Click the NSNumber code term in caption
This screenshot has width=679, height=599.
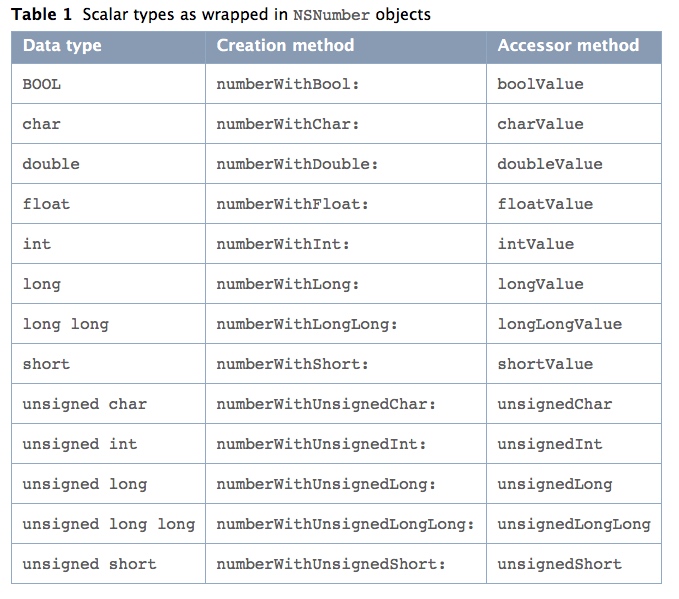pos(331,15)
